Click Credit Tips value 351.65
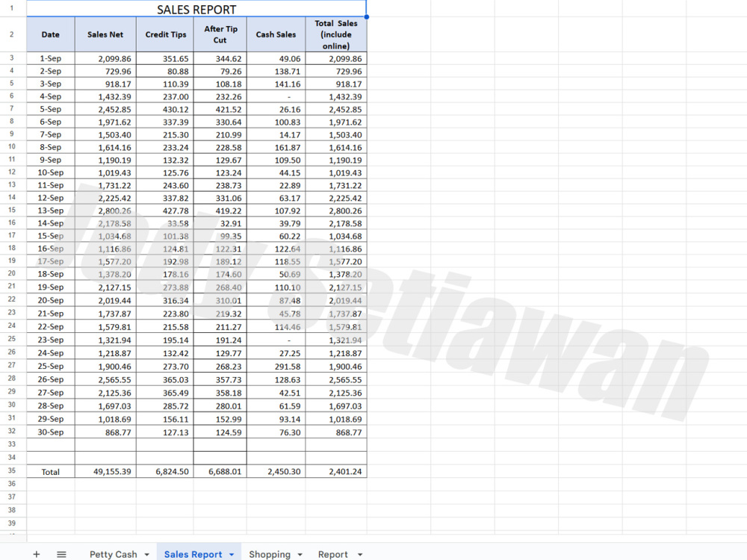The image size is (747, 560). click(x=165, y=58)
